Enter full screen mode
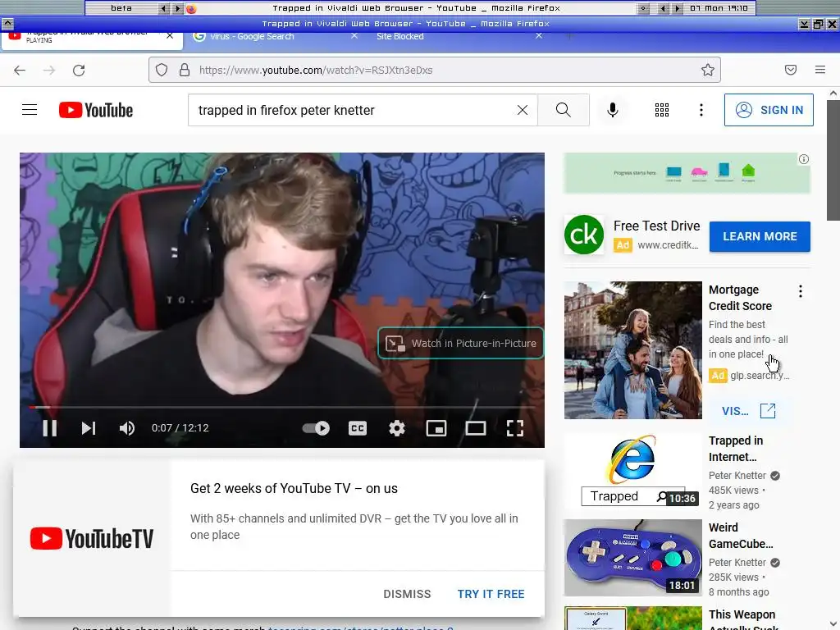 (x=515, y=428)
